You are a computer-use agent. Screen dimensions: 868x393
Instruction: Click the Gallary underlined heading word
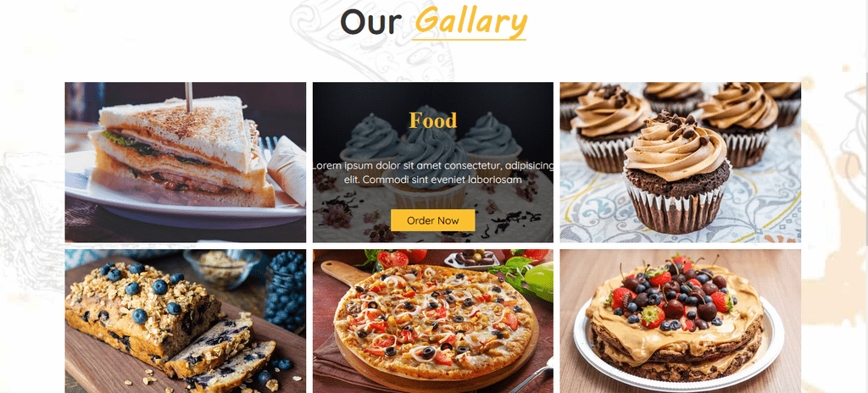pos(470,21)
